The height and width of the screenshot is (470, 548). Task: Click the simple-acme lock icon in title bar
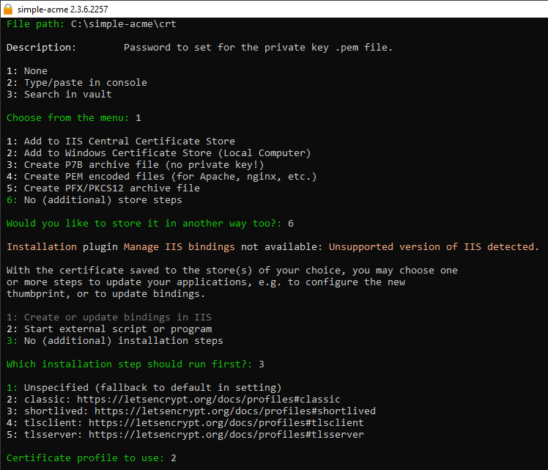click(x=8, y=9)
